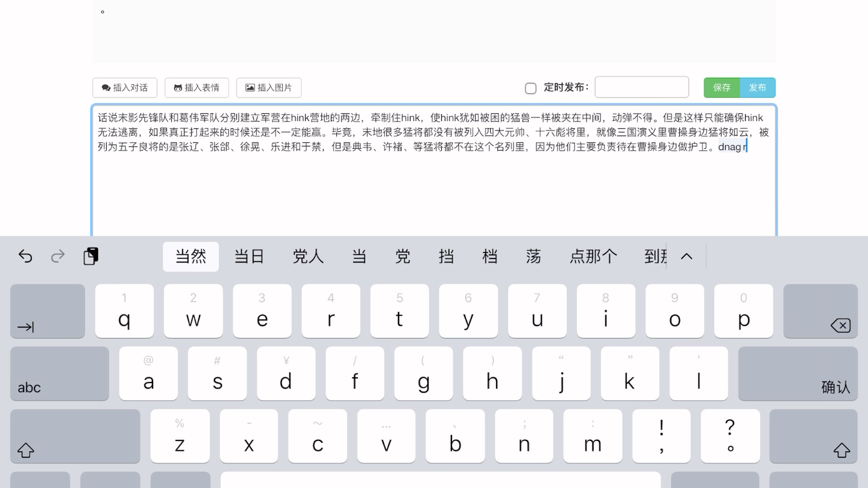This screenshot has width=868, height=488.
Task: Tap the t key
Action: pos(400,311)
